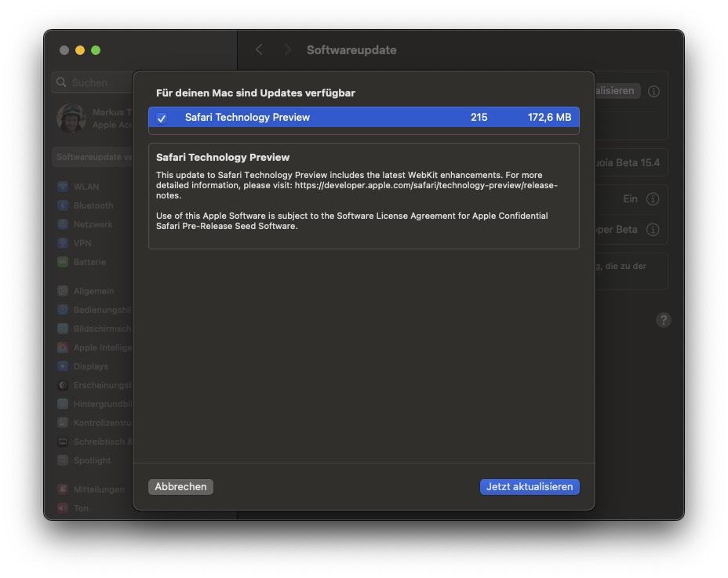
Task: Click the version number "215"
Action: (479, 117)
